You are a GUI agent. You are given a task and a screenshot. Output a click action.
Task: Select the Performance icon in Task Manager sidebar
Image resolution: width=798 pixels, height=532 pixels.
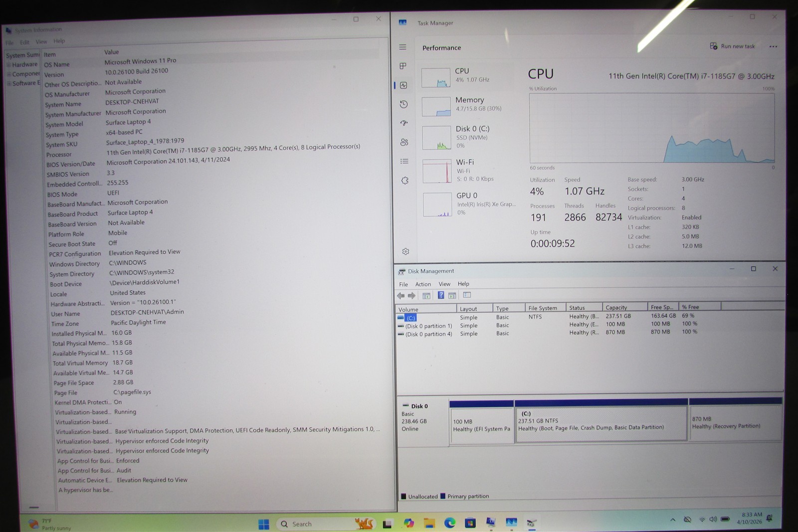click(403, 85)
